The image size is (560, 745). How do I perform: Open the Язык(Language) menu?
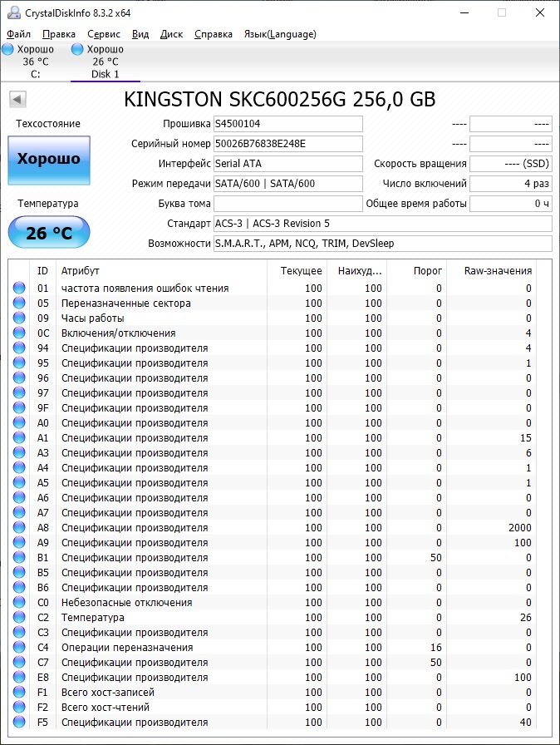pyautogui.click(x=280, y=34)
